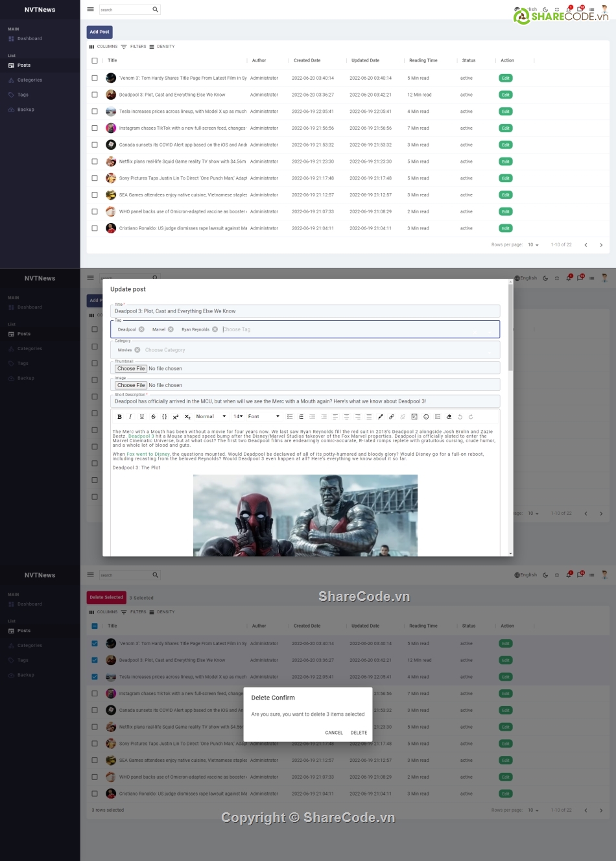Apply Strikethrough in the post editor toolbar
The width and height of the screenshot is (616, 861).
(153, 417)
